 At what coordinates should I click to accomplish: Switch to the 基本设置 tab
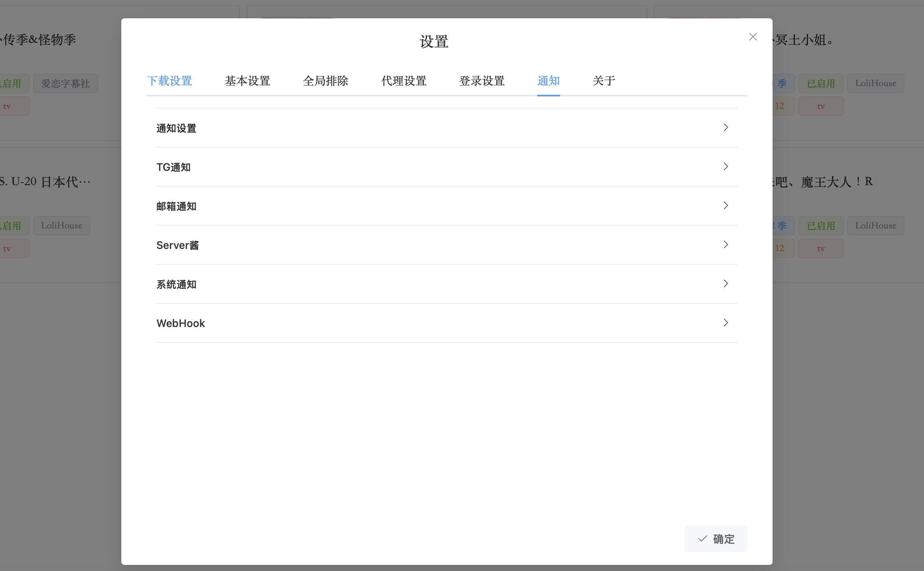(x=247, y=81)
